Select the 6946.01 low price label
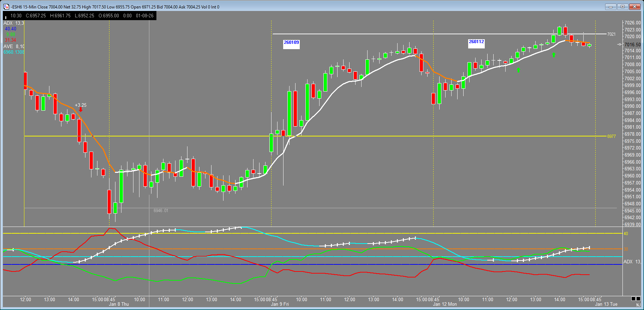 click(x=161, y=211)
